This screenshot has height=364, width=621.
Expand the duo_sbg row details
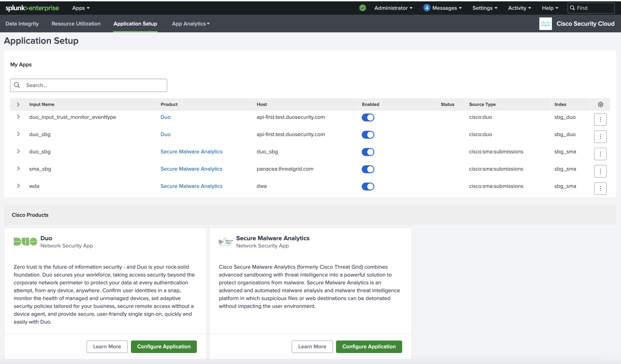tap(18, 134)
